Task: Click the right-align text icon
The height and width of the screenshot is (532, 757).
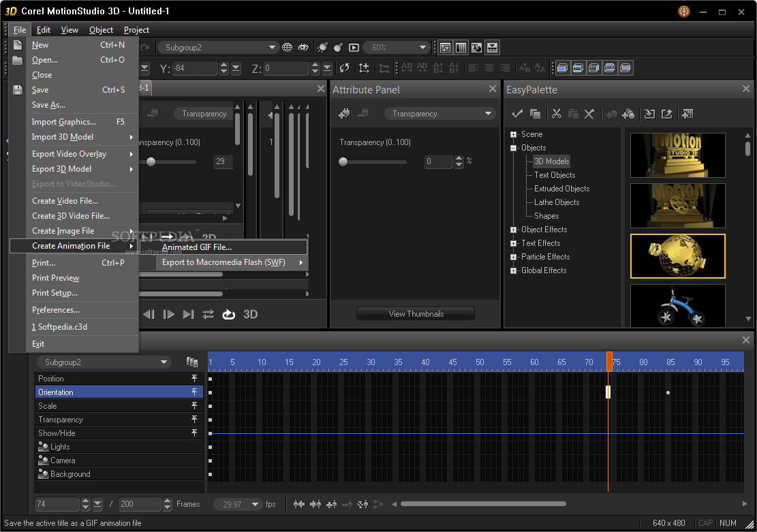Action: [x=504, y=68]
